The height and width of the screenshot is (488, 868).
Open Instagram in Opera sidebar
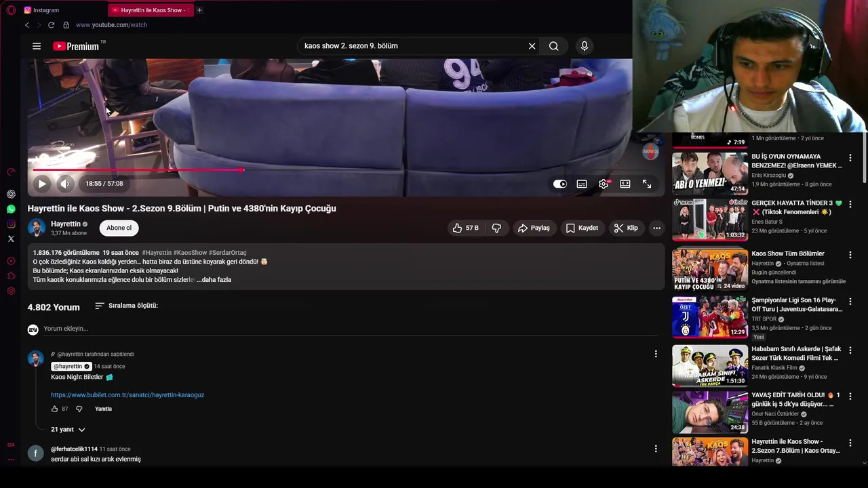pyautogui.click(x=11, y=224)
